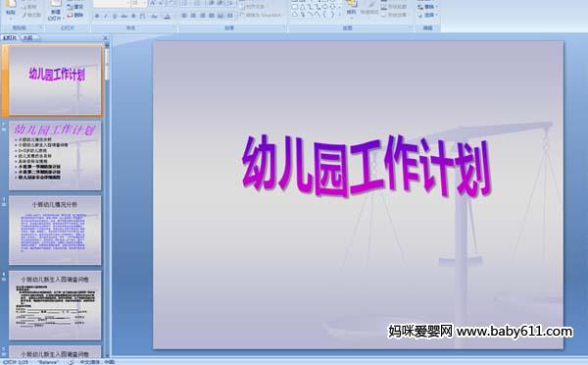Toggle Align Text Left
The height and width of the screenshot is (365, 588).
tap(184, 16)
